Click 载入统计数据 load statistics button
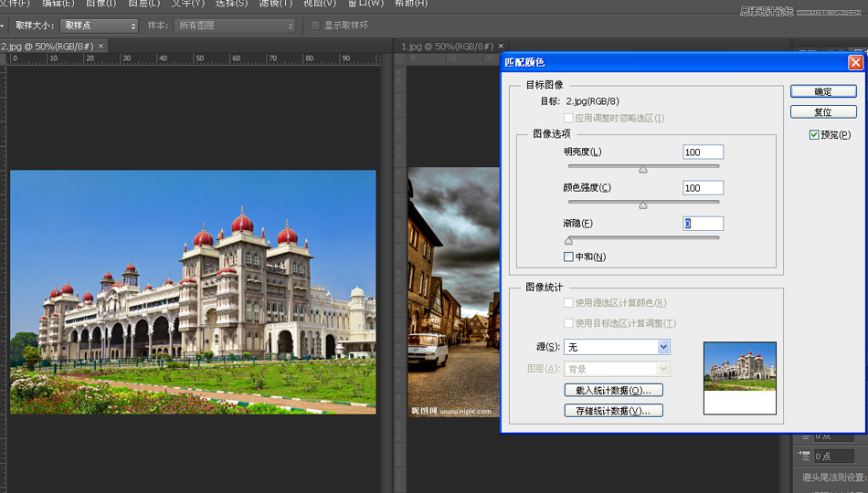This screenshot has height=493, width=868. click(613, 391)
